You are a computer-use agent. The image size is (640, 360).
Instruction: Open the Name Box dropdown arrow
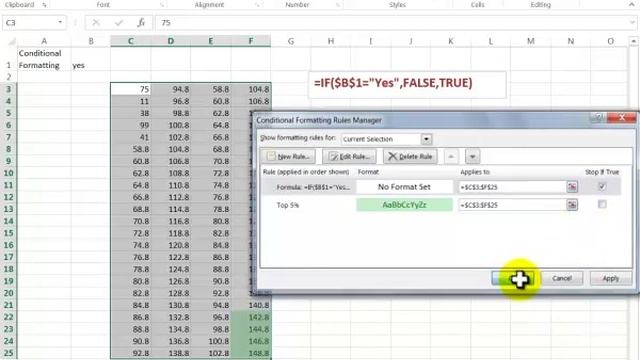point(60,22)
